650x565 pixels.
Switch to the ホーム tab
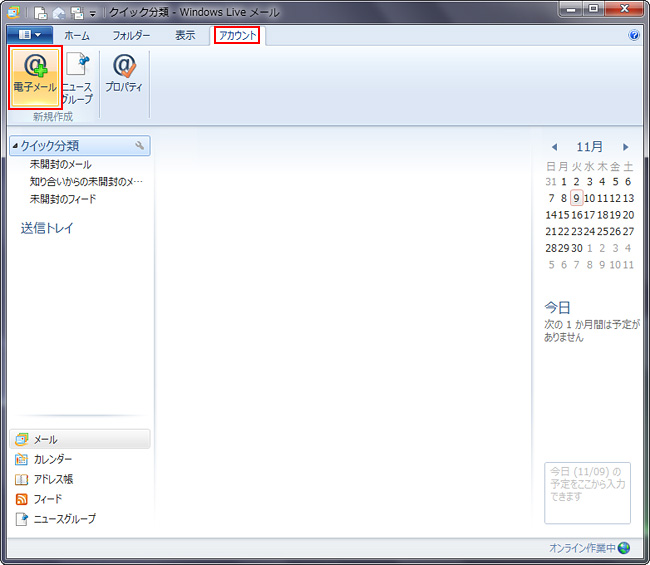[77, 36]
